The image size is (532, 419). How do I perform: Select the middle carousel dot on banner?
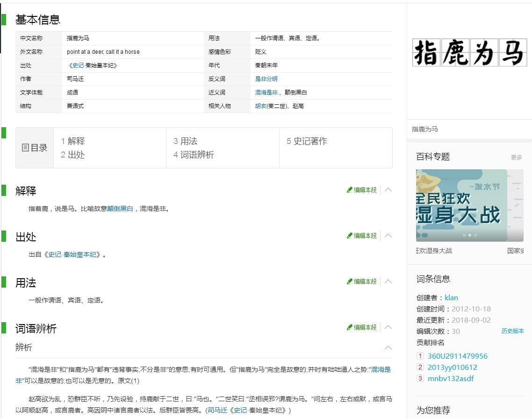coord(469,235)
